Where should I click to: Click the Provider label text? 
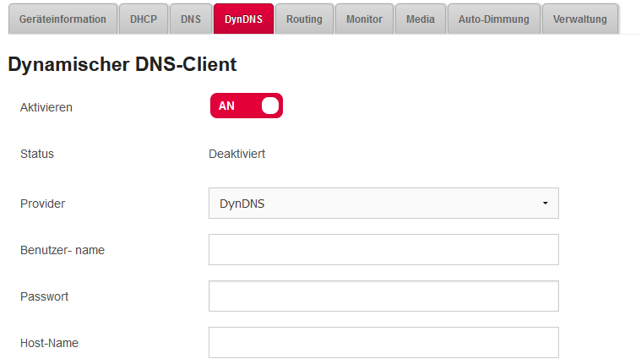42,204
